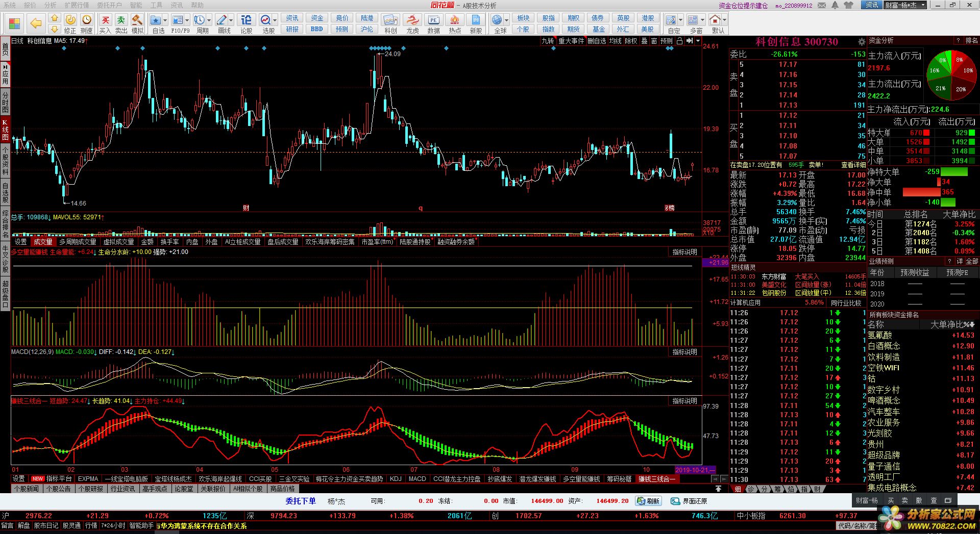This screenshot has width=980, height=534.
Task: Open the 热点 hot topics icon
Action: click(x=454, y=20)
